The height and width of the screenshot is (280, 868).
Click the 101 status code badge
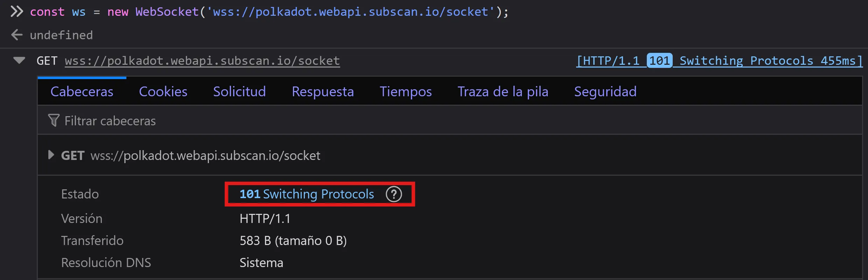tap(659, 61)
